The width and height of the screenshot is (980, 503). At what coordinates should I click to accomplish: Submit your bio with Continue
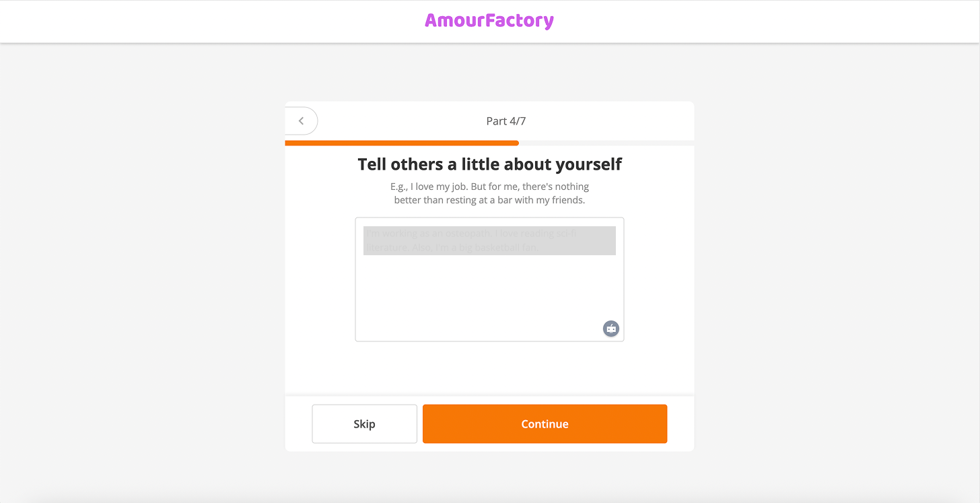click(545, 424)
